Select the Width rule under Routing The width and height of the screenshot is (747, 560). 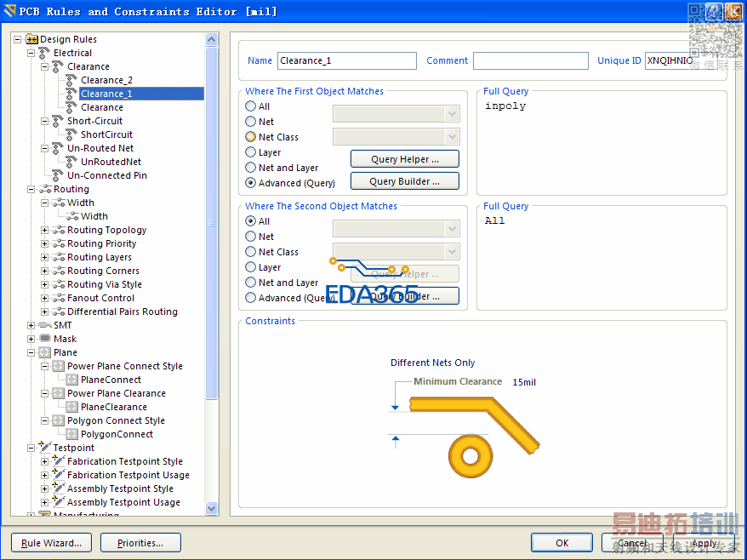[x=94, y=216]
